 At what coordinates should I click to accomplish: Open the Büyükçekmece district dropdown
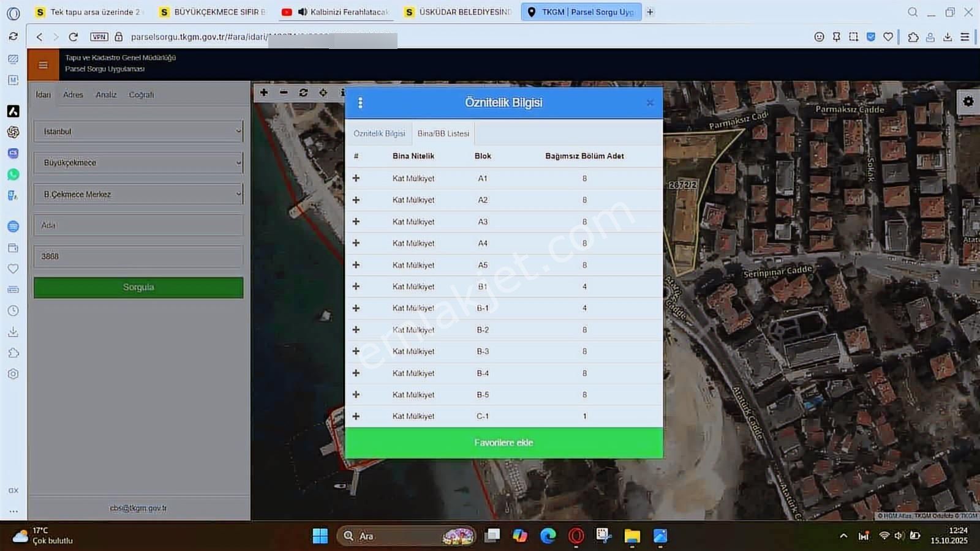point(138,163)
